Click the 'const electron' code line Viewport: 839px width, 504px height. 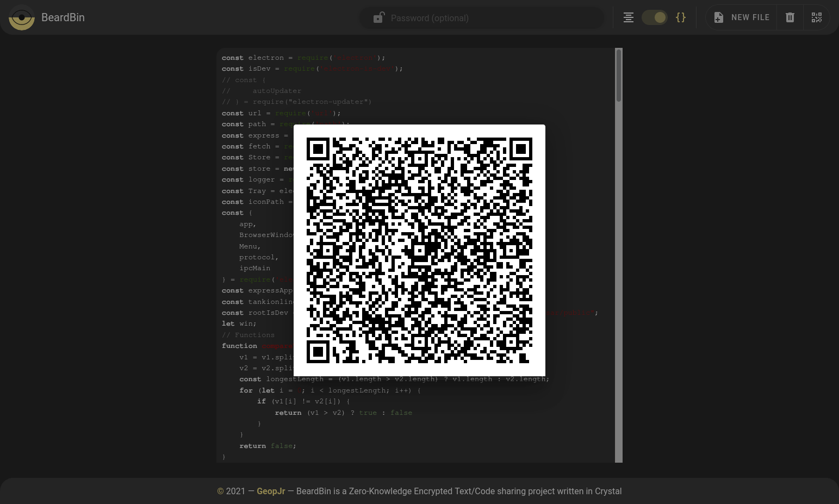[303, 58]
